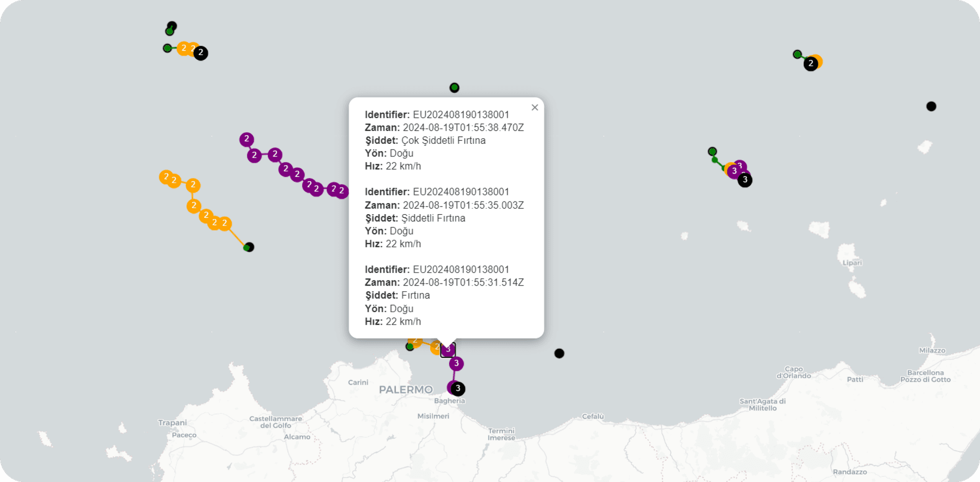Open the black marker 2 in the top-left cluster
Screen dimensions: 980x482
point(201,53)
